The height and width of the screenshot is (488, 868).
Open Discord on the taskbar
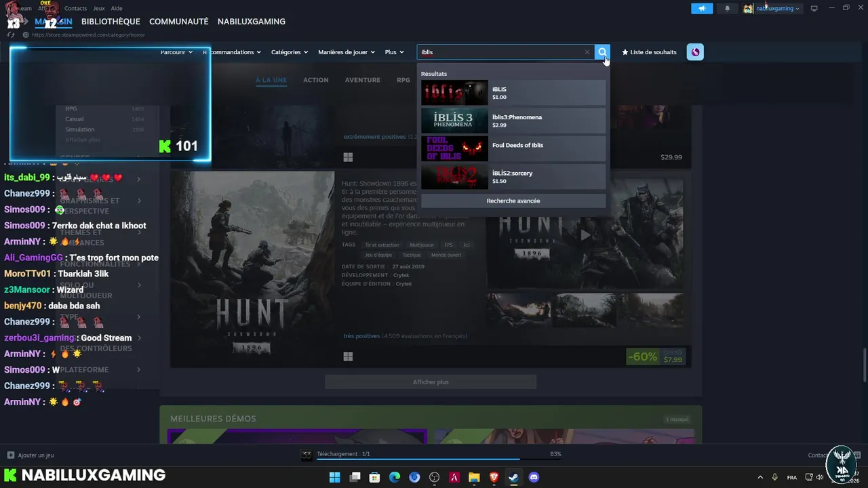pos(534,477)
